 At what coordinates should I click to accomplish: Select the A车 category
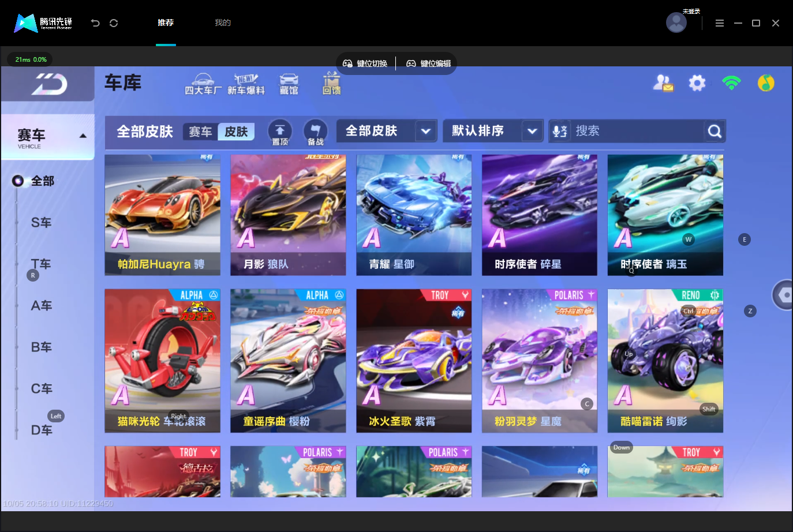(41, 306)
